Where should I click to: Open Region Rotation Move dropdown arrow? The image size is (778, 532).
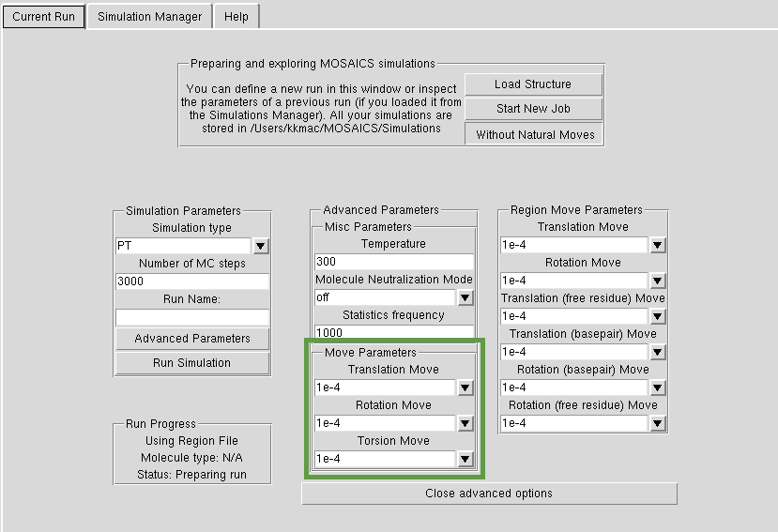point(658,281)
